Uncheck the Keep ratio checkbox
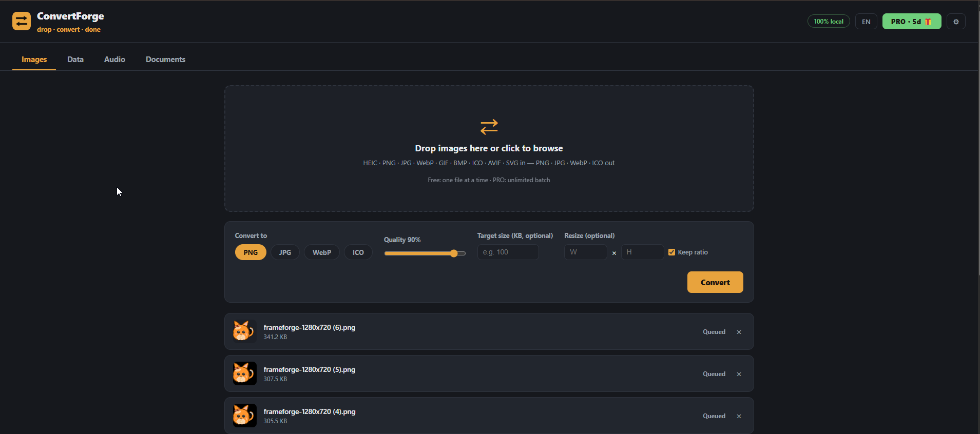 coord(671,252)
